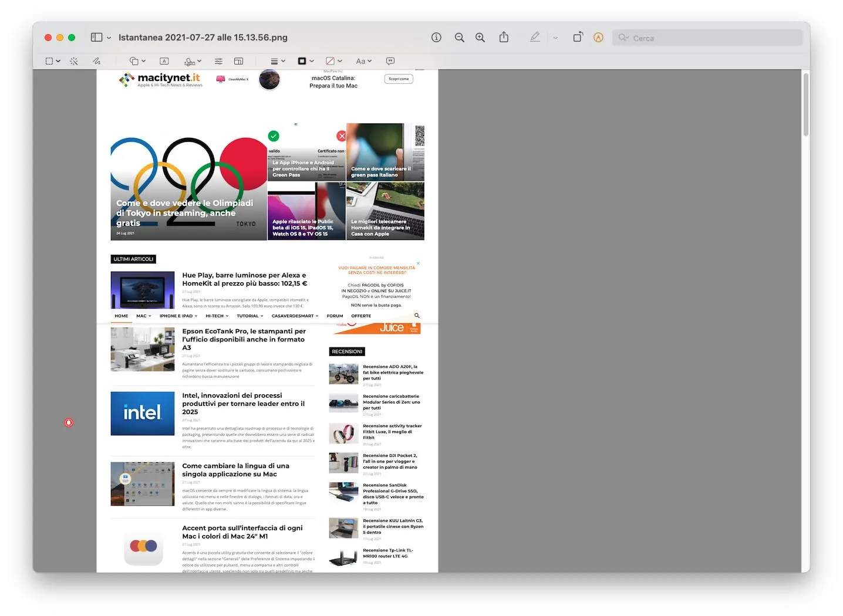Open the shape style line menu
Viewport: 843px width, 616px height.
point(277,60)
